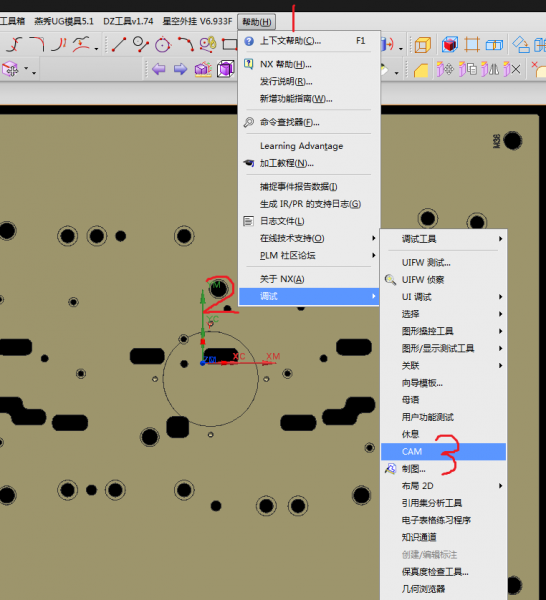Image resolution: width=546 pixels, height=600 pixels.
Task: Select the Copy Face icon
Action: (468, 69)
